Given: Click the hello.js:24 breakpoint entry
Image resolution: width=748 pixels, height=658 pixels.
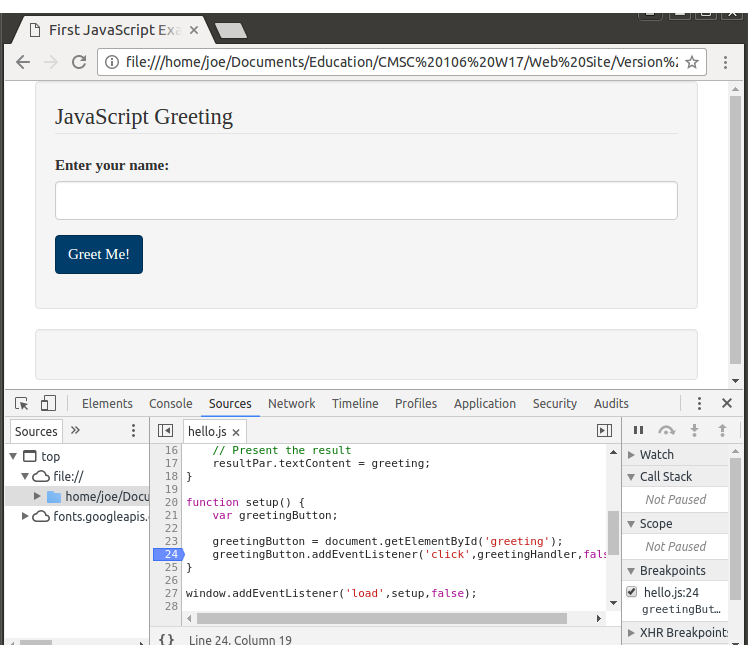Looking at the screenshot, I should (x=676, y=601).
